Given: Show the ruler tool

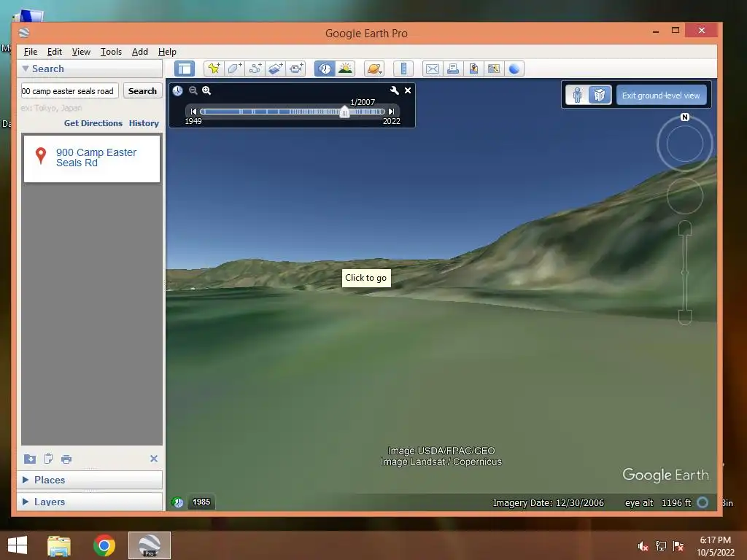Looking at the screenshot, I should click(403, 69).
